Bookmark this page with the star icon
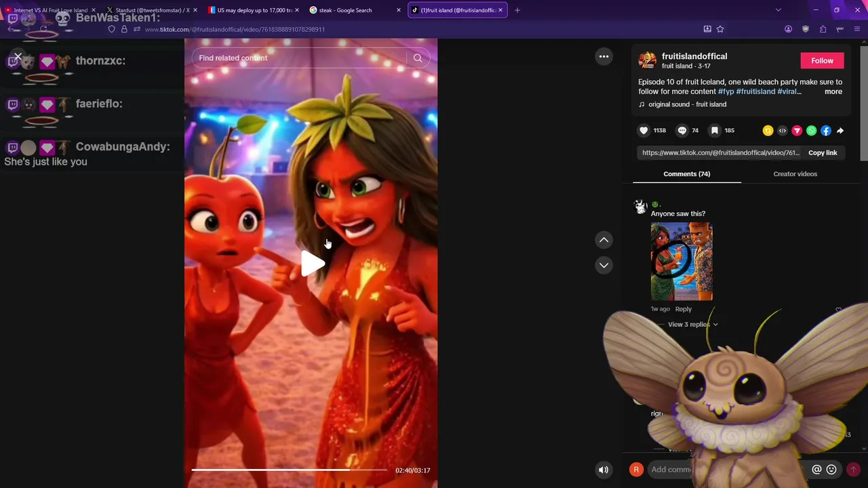This screenshot has height=488, width=868. (720, 29)
